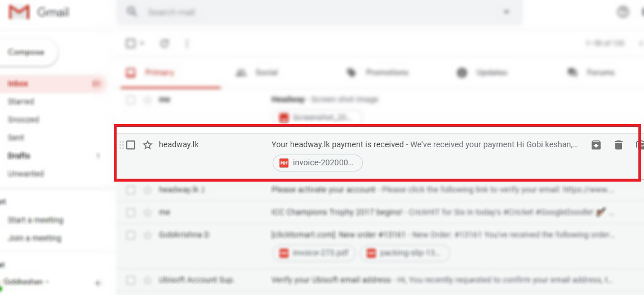Viewport: 644px width, 295px height.
Task: Switch to the Social tab
Action: point(257,73)
